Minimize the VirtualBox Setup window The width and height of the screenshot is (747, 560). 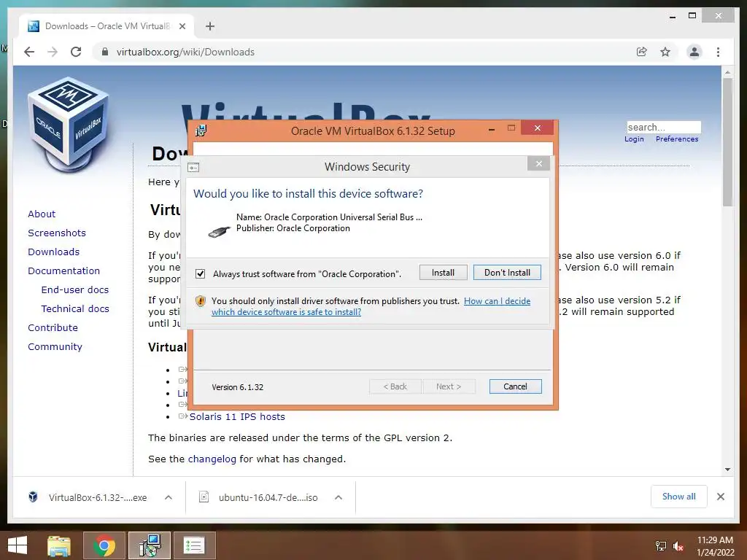(492, 128)
